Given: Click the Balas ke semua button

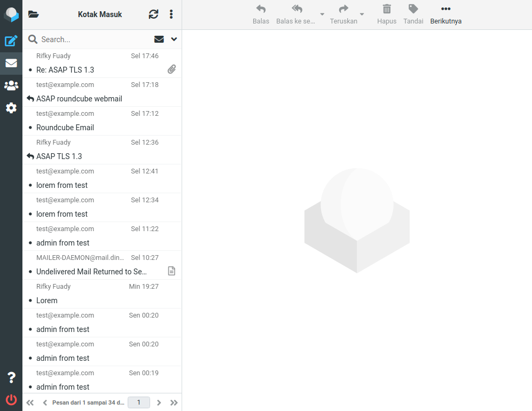Looking at the screenshot, I should (295, 14).
